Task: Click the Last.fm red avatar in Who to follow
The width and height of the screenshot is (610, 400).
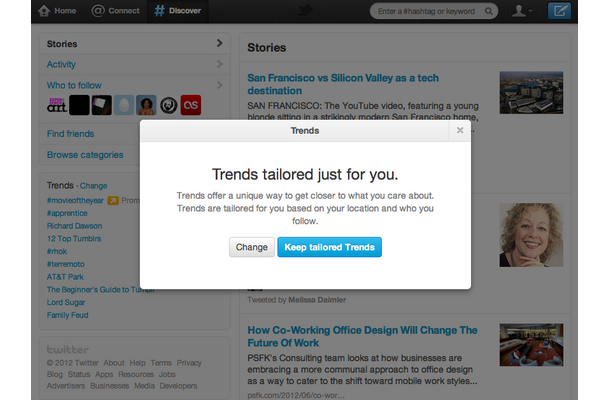Action: pyautogui.click(x=191, y=105)
